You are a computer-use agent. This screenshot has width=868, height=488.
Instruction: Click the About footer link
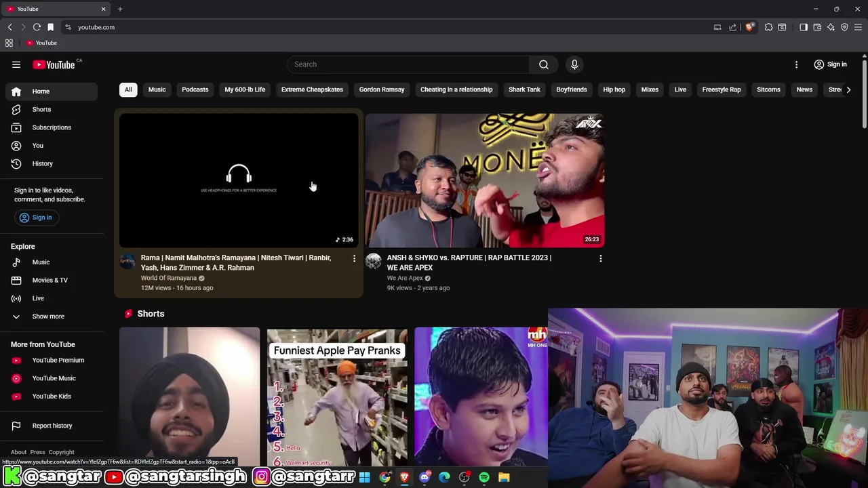pyautogui.click(x=18, y=452)
